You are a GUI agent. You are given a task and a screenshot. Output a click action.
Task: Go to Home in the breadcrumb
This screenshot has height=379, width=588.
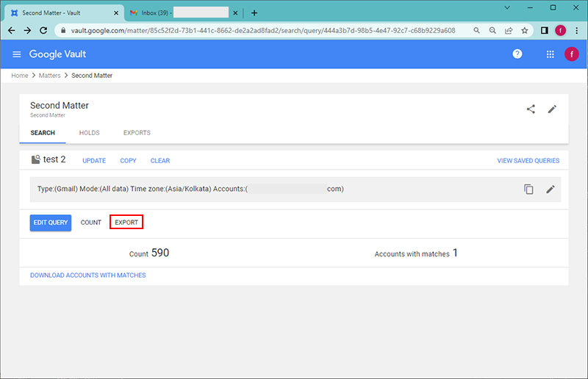20,76
